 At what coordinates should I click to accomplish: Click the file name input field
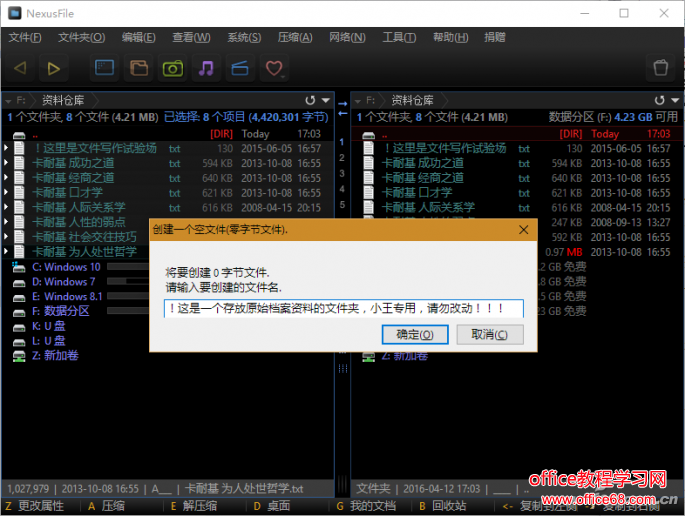(x=343, y=308)
